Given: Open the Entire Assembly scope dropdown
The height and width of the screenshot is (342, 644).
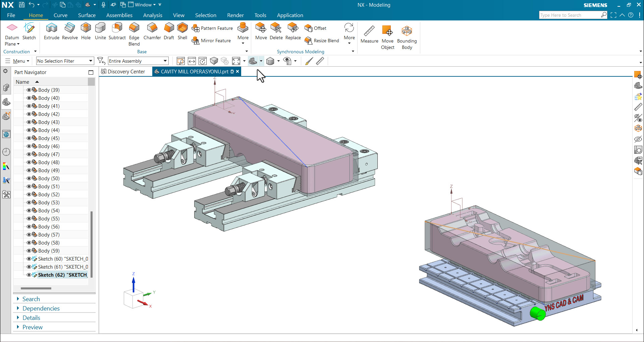Looking at the screenshot, I should coord(164,61).
